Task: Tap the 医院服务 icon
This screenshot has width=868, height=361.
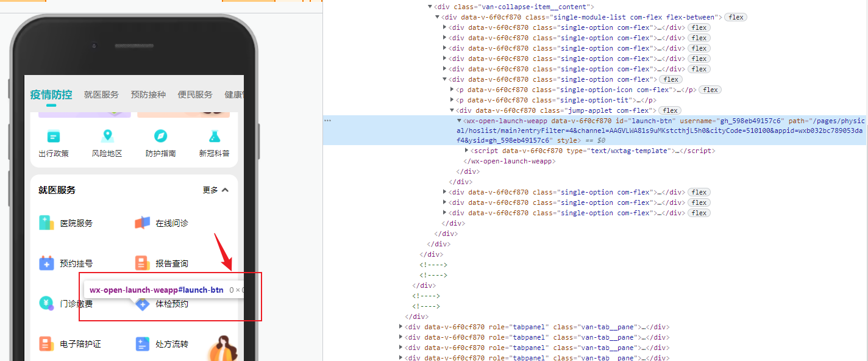Action: click(46, 223)
